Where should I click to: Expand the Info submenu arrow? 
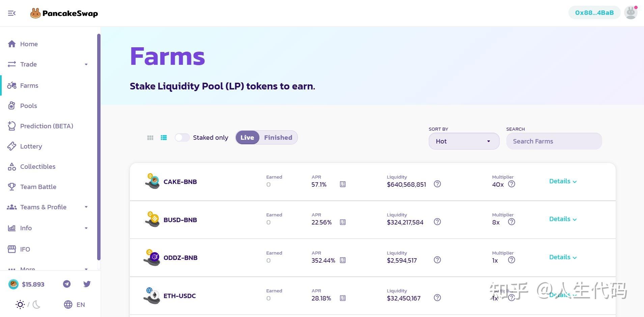(x=86, y=228)
